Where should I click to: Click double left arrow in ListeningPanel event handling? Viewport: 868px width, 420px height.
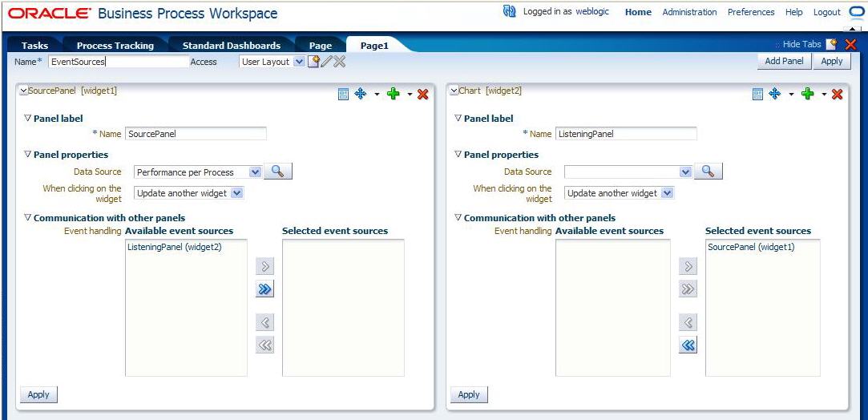688,345
